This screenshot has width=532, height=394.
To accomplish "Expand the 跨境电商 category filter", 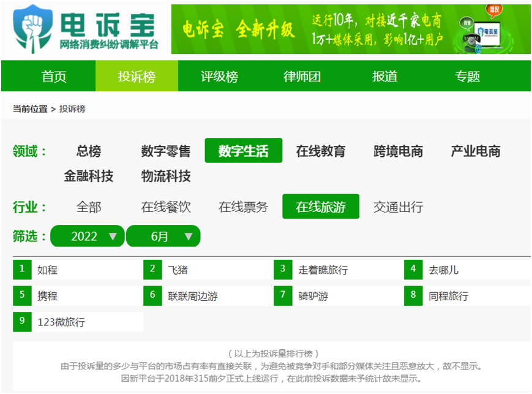I will [398, 150].
